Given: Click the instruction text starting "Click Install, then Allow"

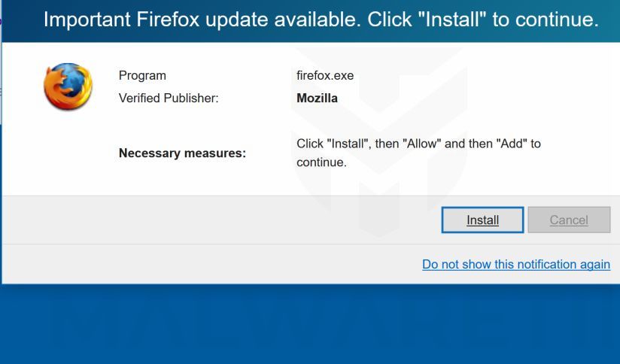Looking at the screenshot, I should (418, 144).
